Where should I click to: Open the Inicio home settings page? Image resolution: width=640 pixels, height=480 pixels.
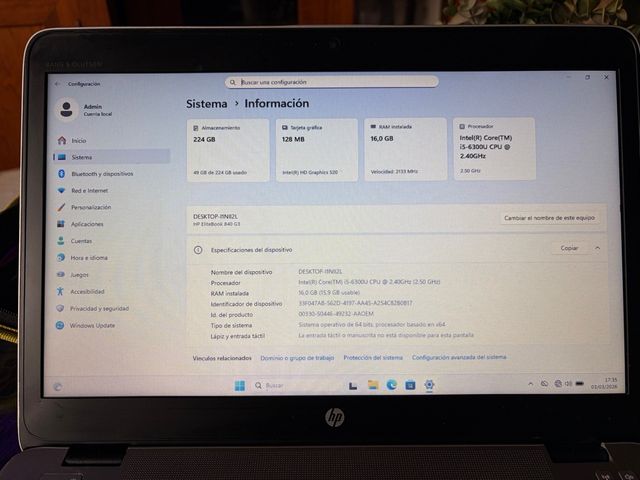[78, 141]
